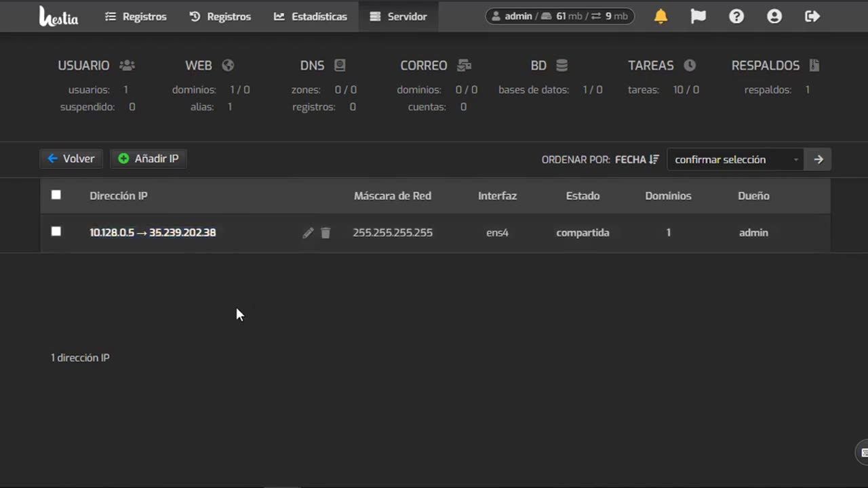Screen dimensions: 868x488
Task: Click IP address 10.128.0.5 → 35.239.202.38
Action: (153, 232)
